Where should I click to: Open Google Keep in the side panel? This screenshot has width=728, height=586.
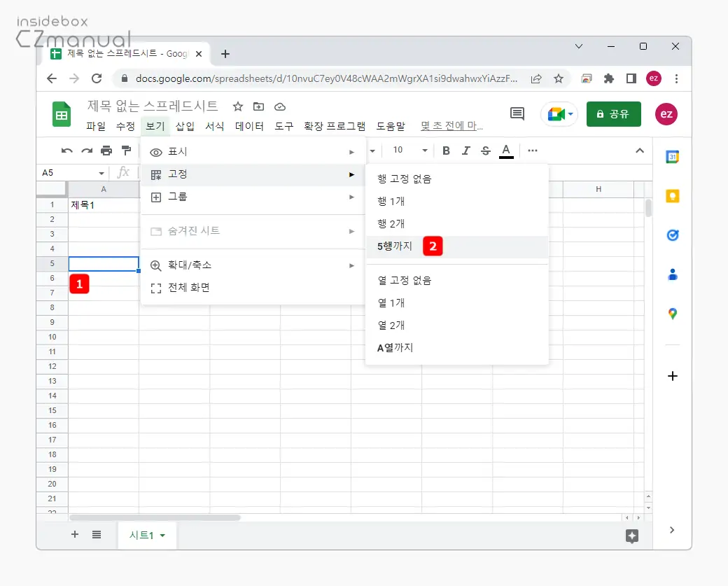[672, 196]
